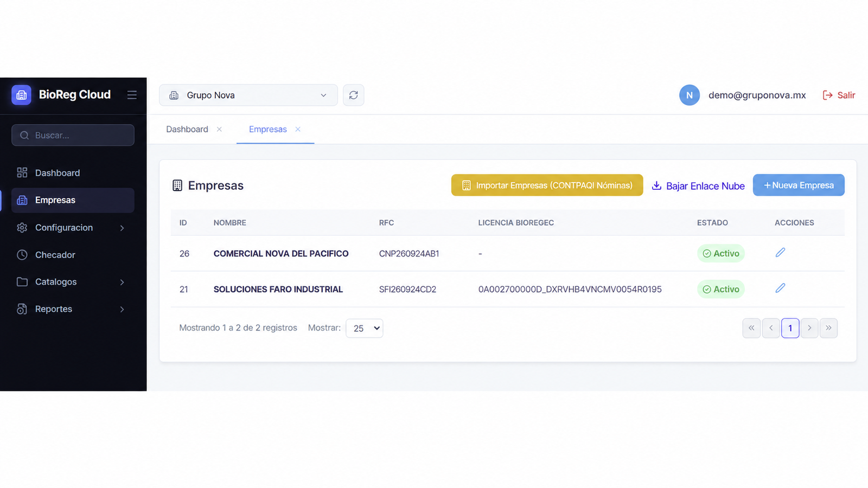Screen dimensions: 868x488
Task: Log out with the Salir button
Action: (x=839, y=95)
